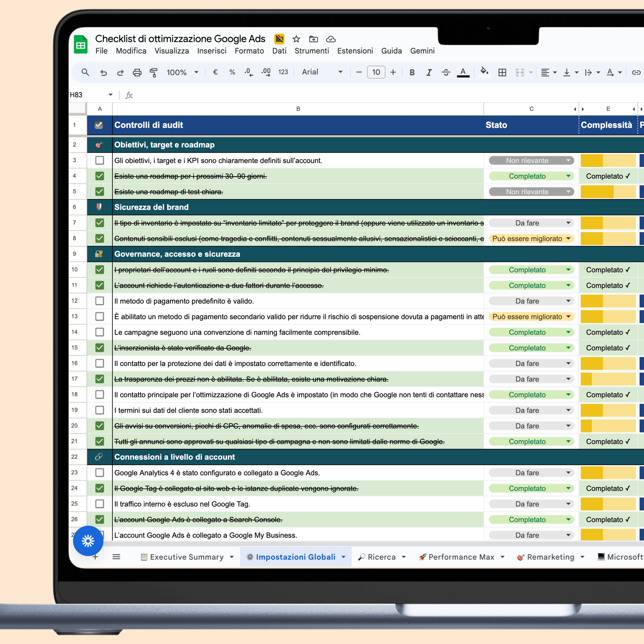Check the checkbox in row 3
The image size is (644, 644).
99,160
